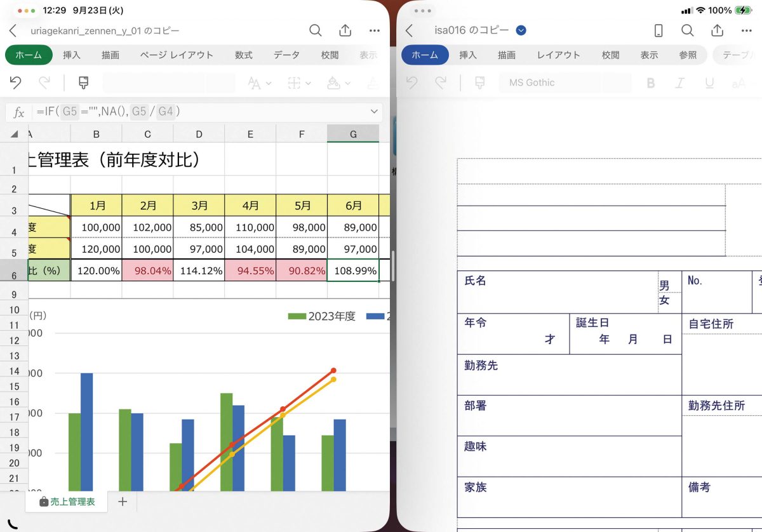Toggle underline formatting in Word
The width and height of the screenshot is (762, 532).
click(709, 83)
